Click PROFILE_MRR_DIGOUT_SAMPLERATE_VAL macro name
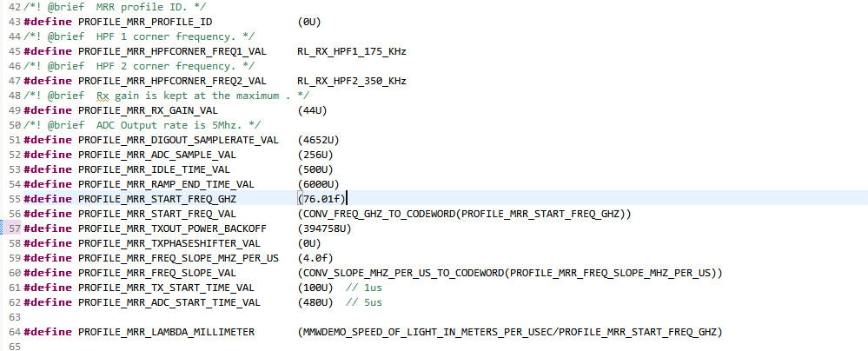The height and width of the screenshot is (351, 868). point(178,140)
